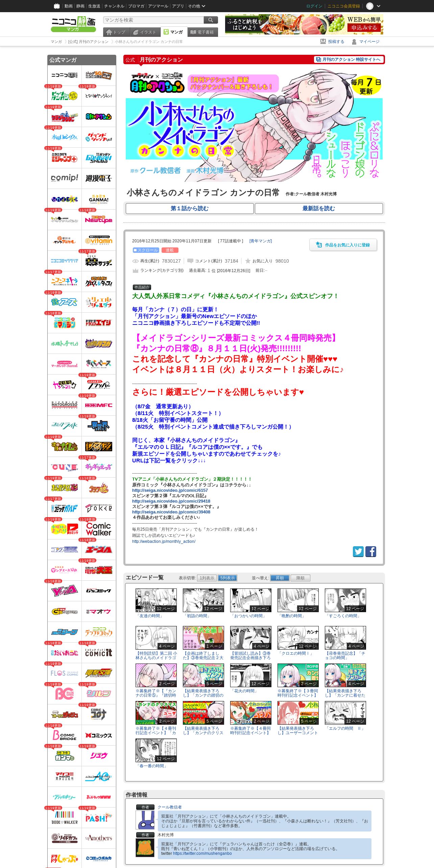Open episode thumbnail 花火の時間

click(x=250, y=675)
